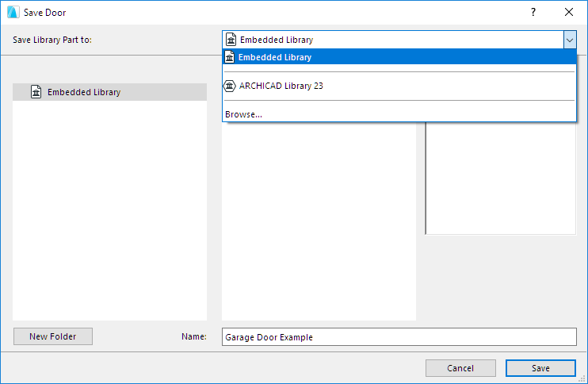Click the New Folder button
This screenshot has height=384, width=588.
click(53, 336)
